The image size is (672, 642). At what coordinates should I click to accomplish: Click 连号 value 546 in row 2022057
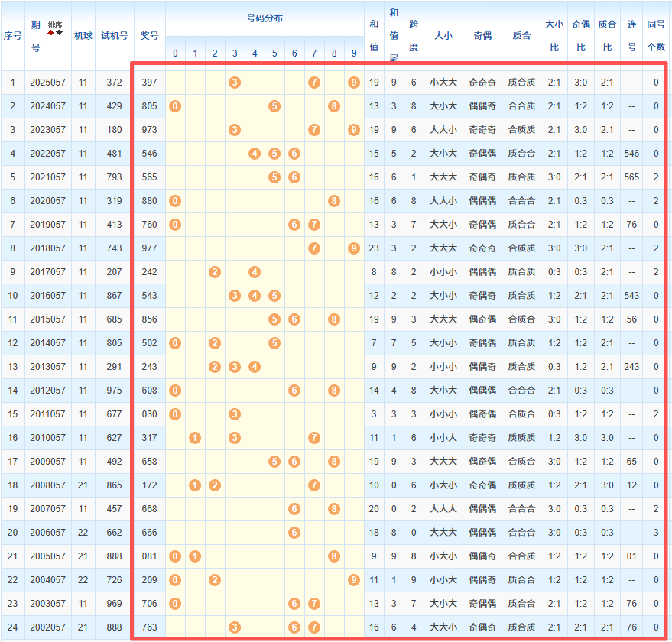tap(631, 154)
